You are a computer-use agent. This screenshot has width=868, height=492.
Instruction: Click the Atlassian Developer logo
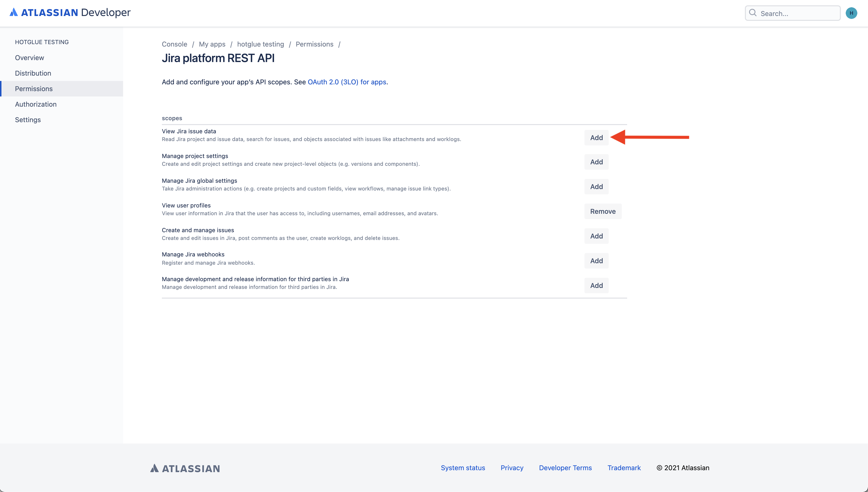(70, 13)
